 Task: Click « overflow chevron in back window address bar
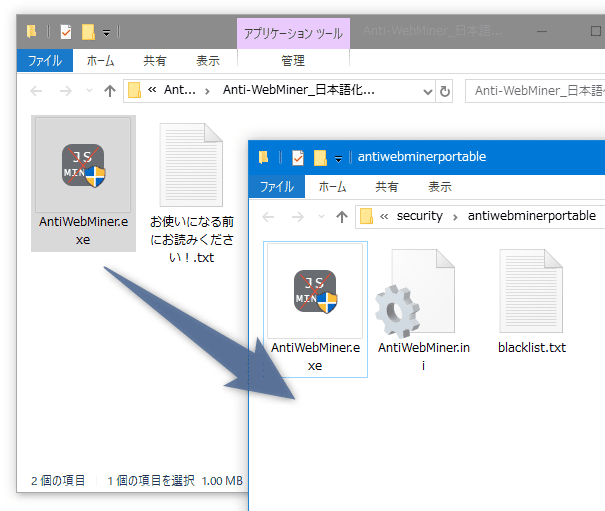pos(152,90)
